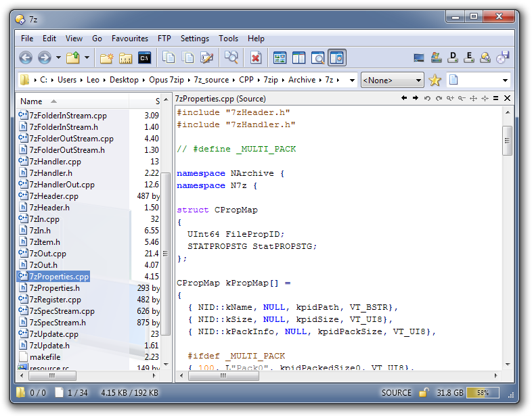This screenshot has width=532, height=416.
Task: Go back to the previous folder
Action: tap(26, 57)
